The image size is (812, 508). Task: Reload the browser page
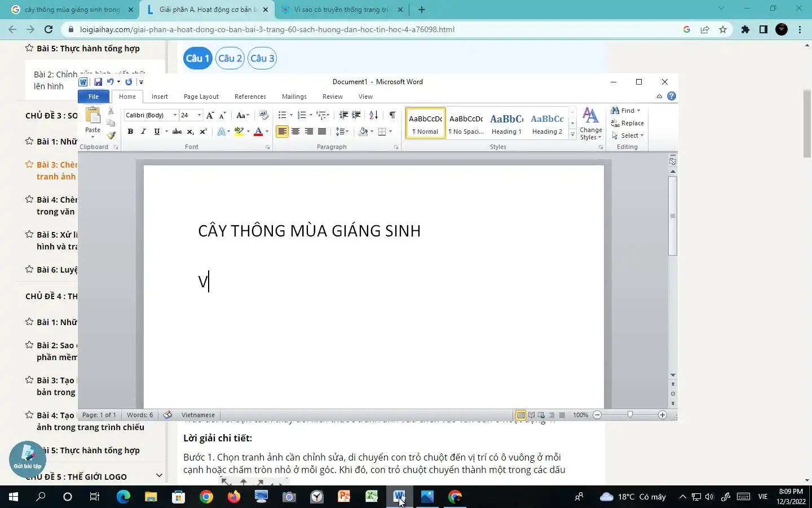[48, 29]
